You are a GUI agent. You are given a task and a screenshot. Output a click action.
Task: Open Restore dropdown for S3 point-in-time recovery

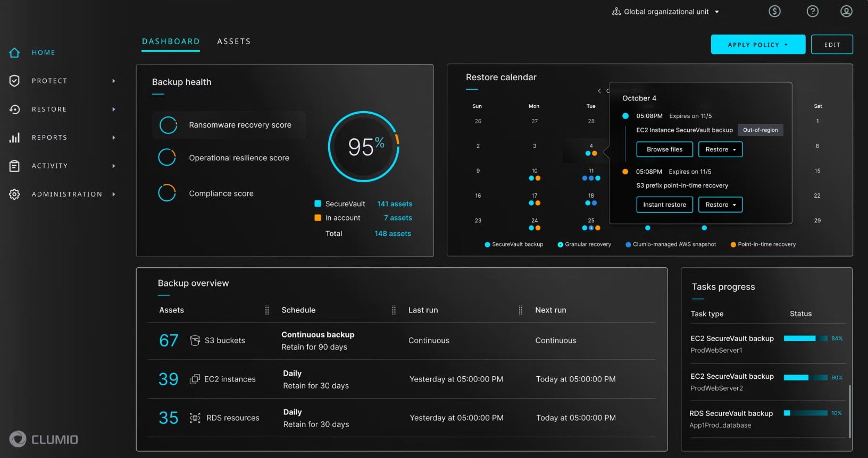[720, 205]
